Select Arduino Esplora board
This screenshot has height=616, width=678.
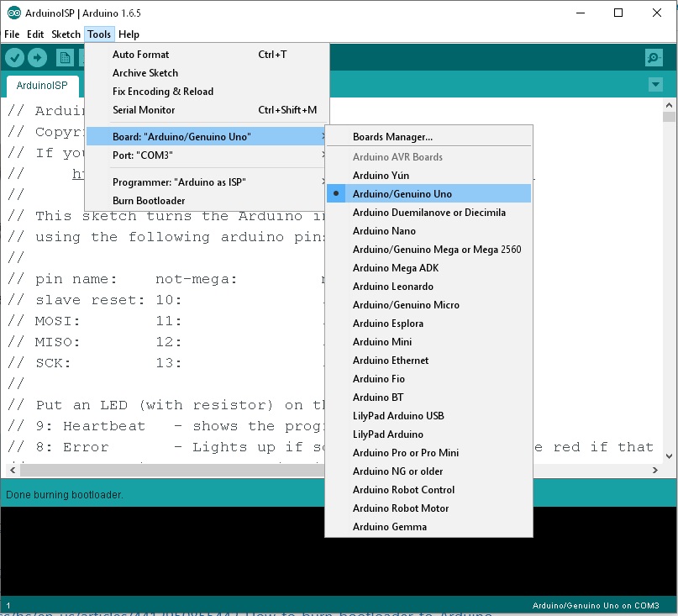tap(428, 324)
